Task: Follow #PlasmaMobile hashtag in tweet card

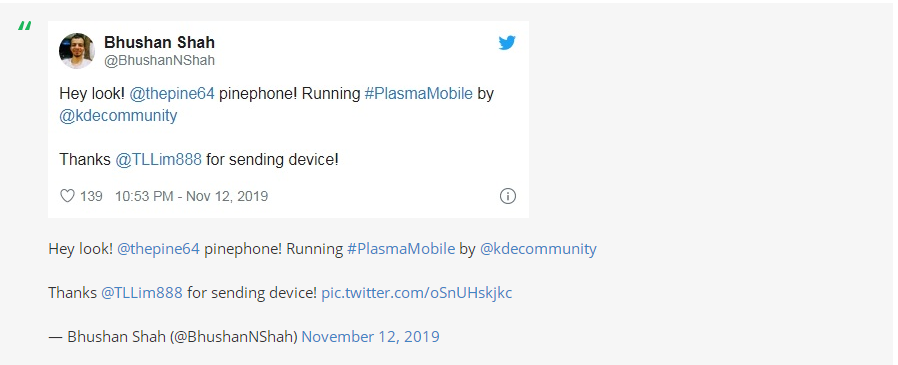Action: (419, 93)
